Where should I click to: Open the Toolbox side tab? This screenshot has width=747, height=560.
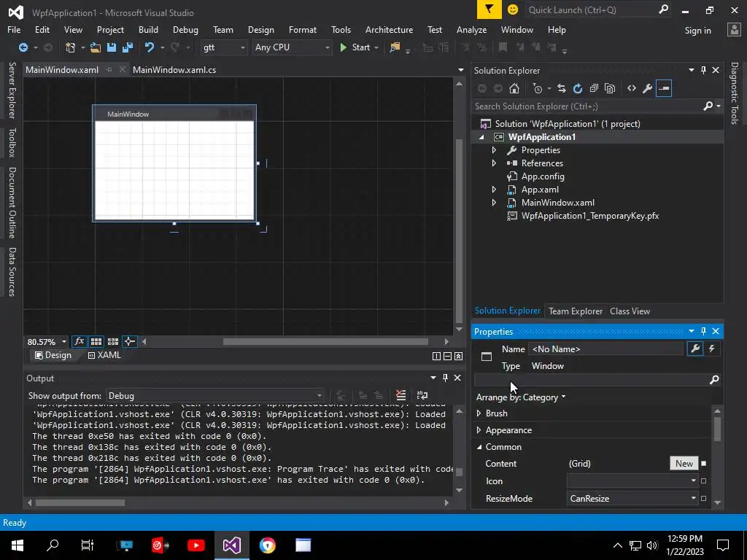point(12,142)
